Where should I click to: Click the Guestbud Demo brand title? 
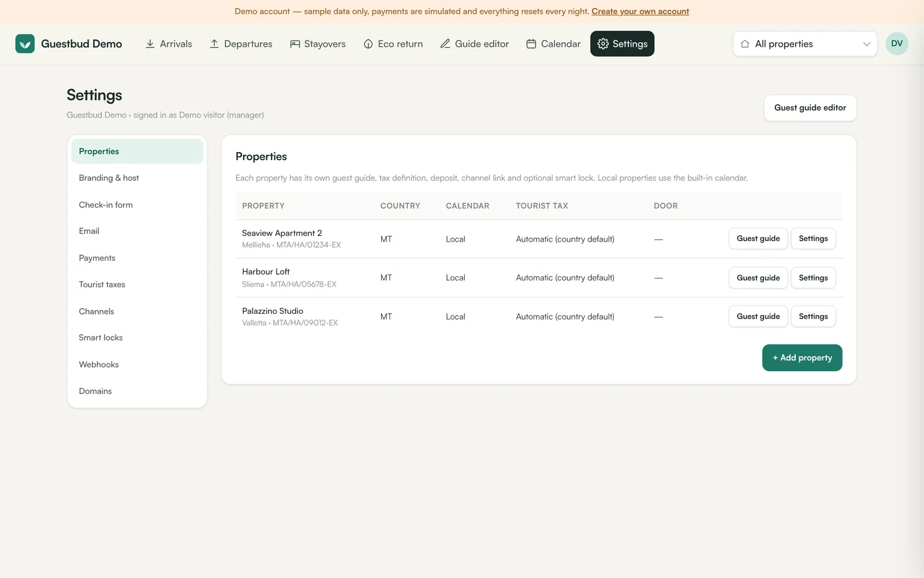click(81, 44)
